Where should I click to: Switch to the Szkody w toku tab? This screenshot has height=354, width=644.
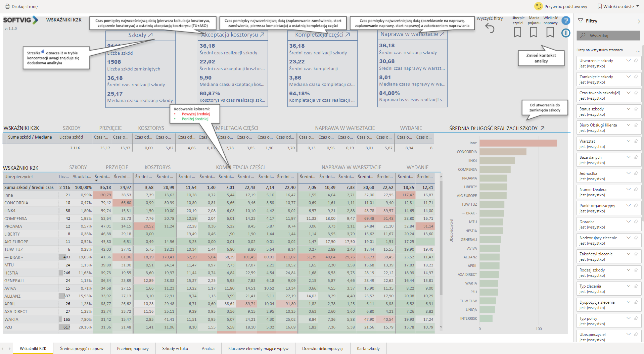click(x=175, y=349)
